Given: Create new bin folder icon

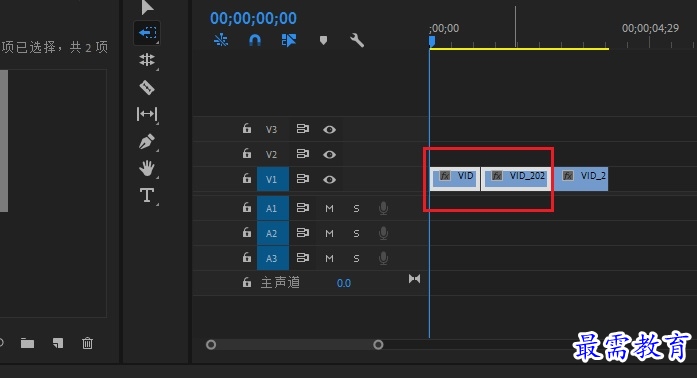Looking at the screenshot, I should click(28, 343).
